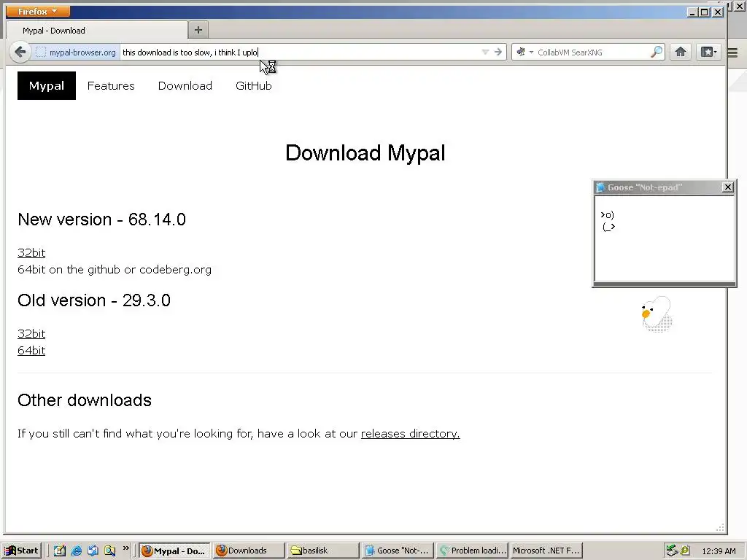Click the Go arrow in address bar
Screen dimensions: 747x560
498,52
